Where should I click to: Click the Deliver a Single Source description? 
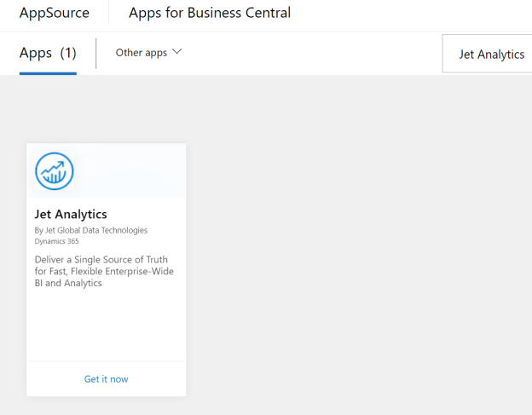click(x=104, y=271)
